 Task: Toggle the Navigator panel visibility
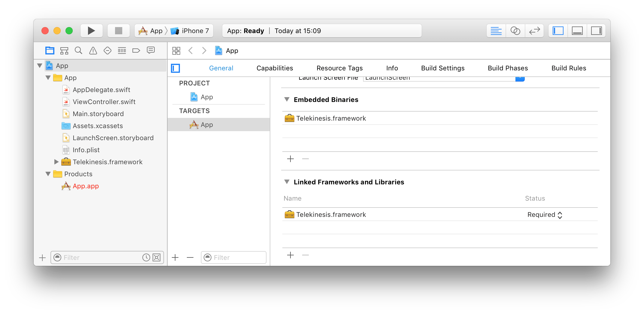[558, 31]
